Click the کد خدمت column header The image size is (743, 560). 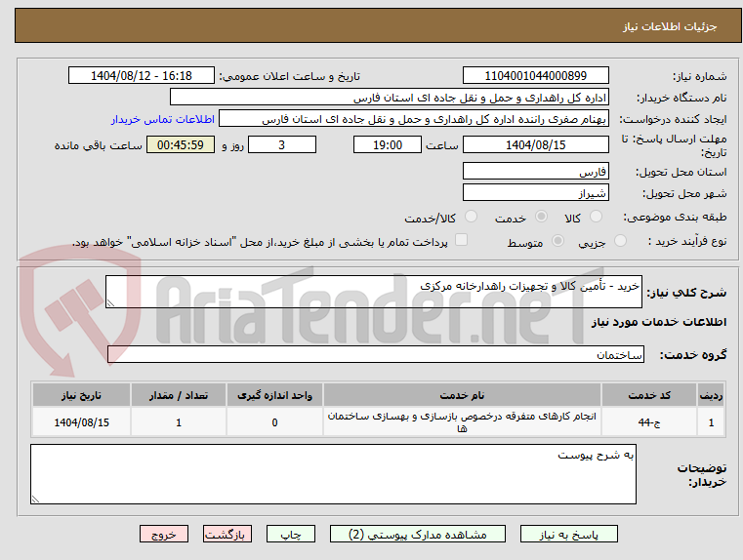tap(649, 395)
